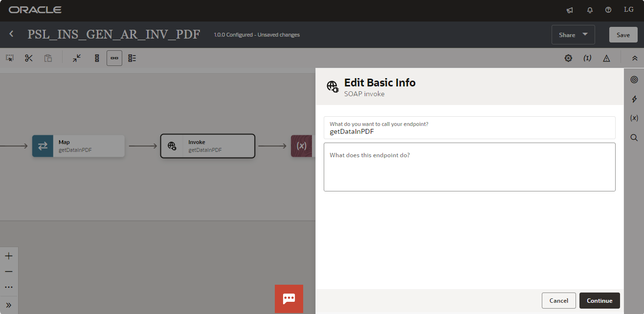Click the zoom in plus control
The width and height of the screenshot is (644, 314).
pos(8,255)
